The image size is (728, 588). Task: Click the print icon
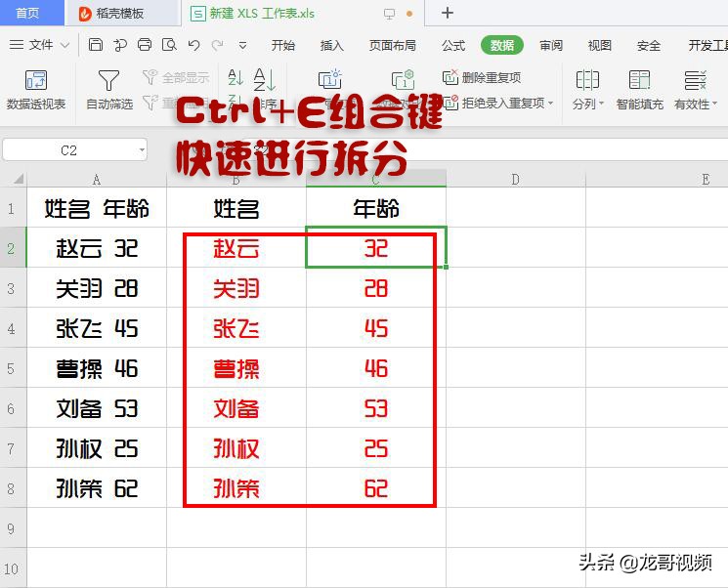pos(145,45)
